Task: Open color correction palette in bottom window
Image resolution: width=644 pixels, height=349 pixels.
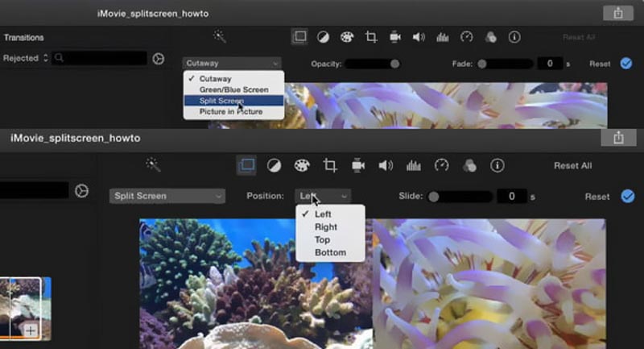Action: point(302,166)
